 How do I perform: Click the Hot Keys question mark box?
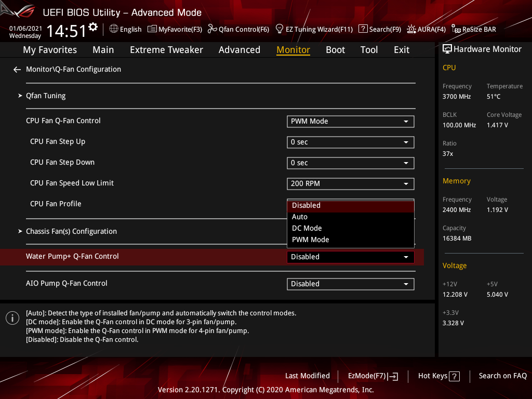coord(454,376)
